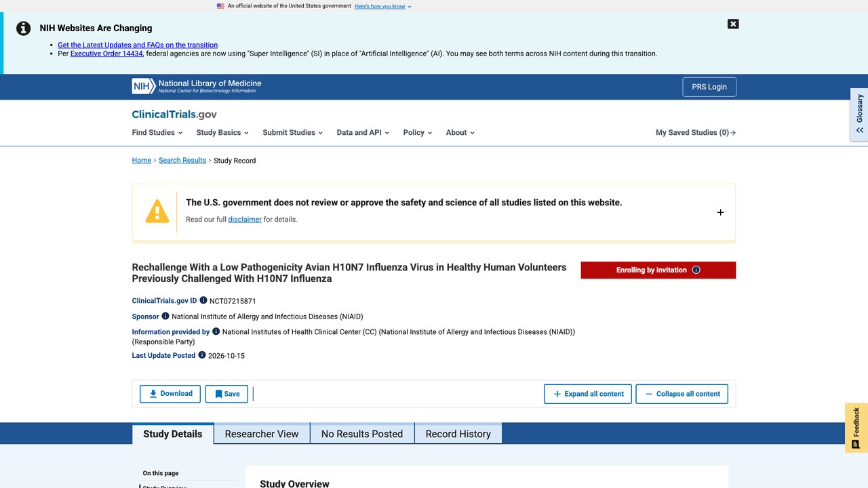This screenshot has height=488, width=868.
Task: Open the Feedback side tab
Action: 856,428
